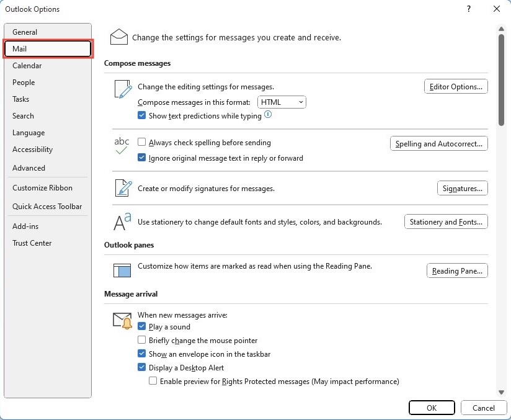The image size is (511, 420).
Task: Click the pencil-and-page editing settings icon
Action: pyautogui.click(x=123, y=89)
